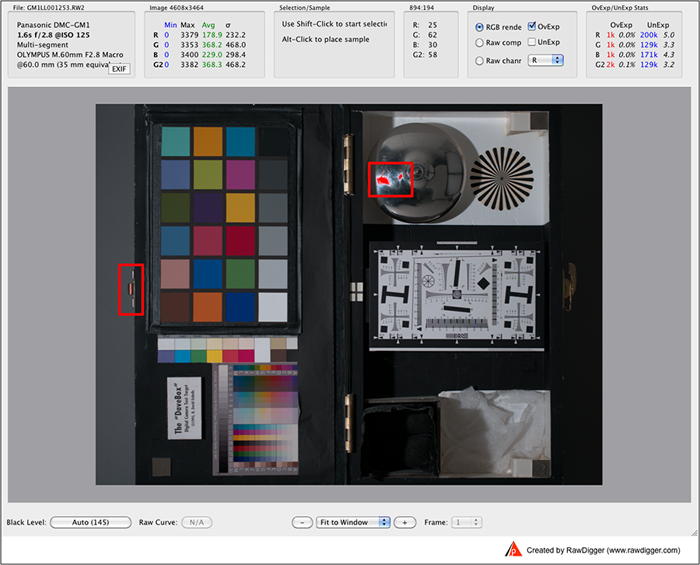Image resolution: width=700 pixels, height=565 pixels.
Task: Click the G channel Avg value 368.2
Action: click(x=212, y=45)
